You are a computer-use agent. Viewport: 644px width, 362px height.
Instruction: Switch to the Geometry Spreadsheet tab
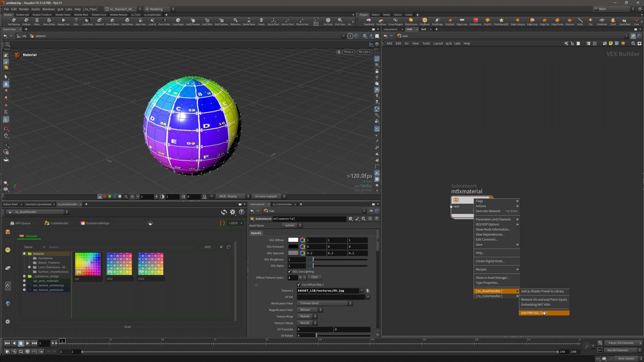click(38, 204)
